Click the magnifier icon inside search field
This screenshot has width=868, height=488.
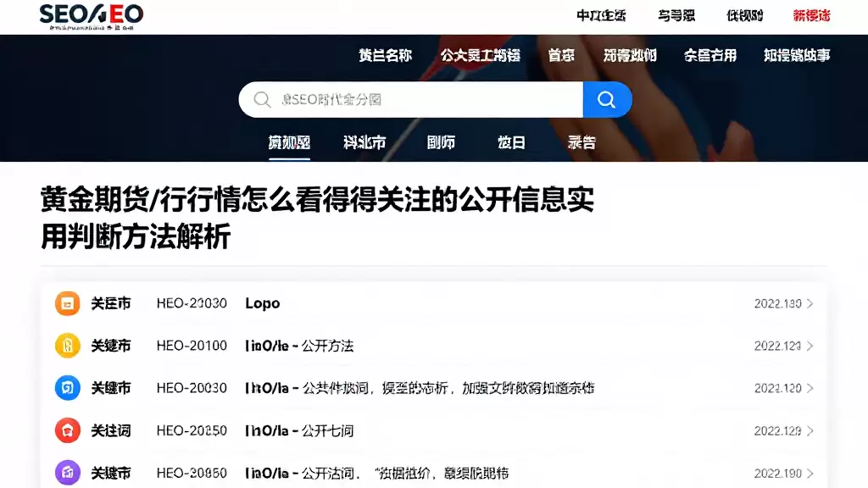pos(262,100)
